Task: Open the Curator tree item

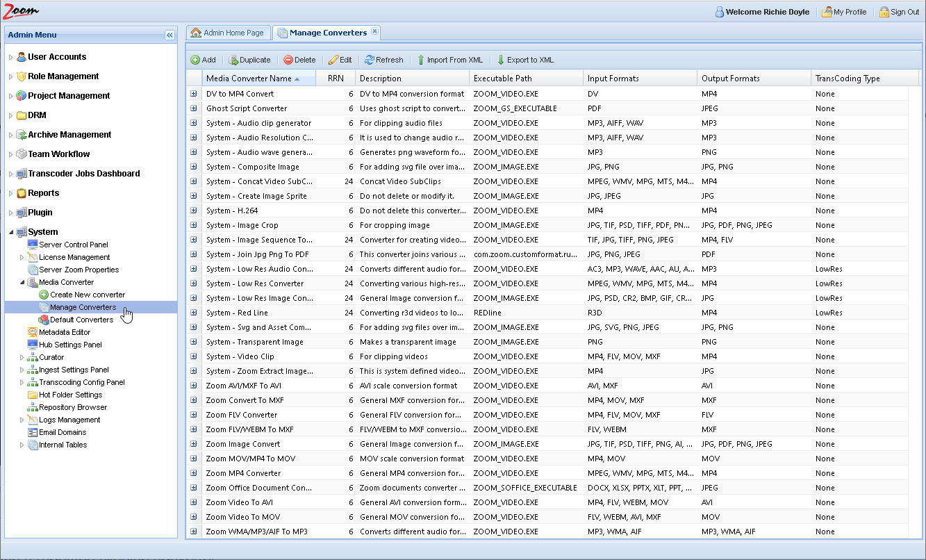Action: click(x=51, y=357)
